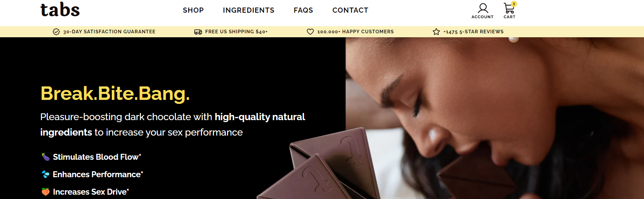Open the INGREDIENTS menu item

pos(248,10)
